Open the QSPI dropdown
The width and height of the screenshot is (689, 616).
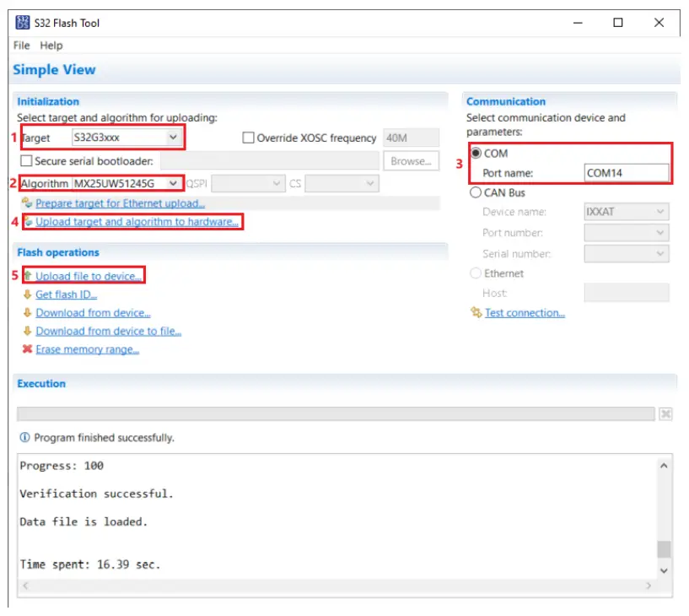click(247, 183)
